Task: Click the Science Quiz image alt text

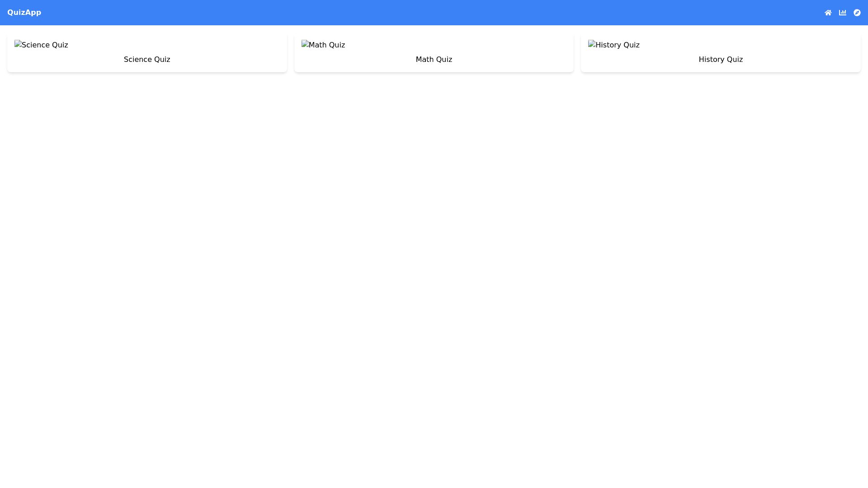Action: [45, 45]
